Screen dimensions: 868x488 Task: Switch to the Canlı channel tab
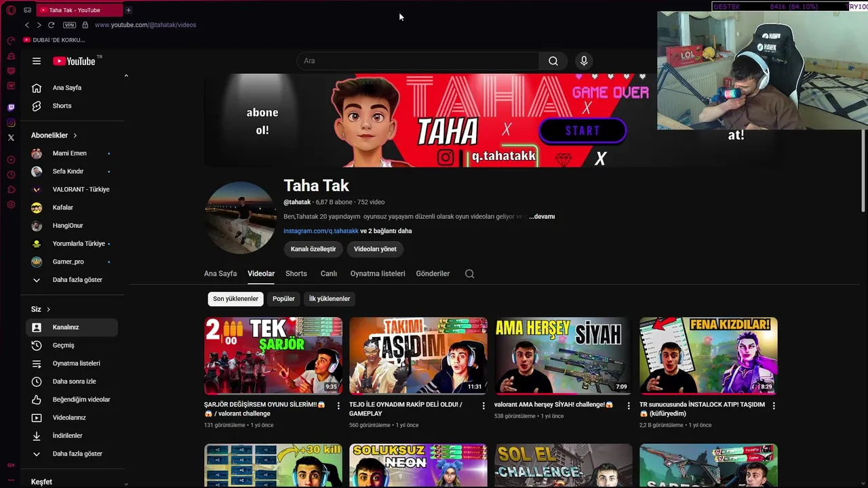coord(329,274)
